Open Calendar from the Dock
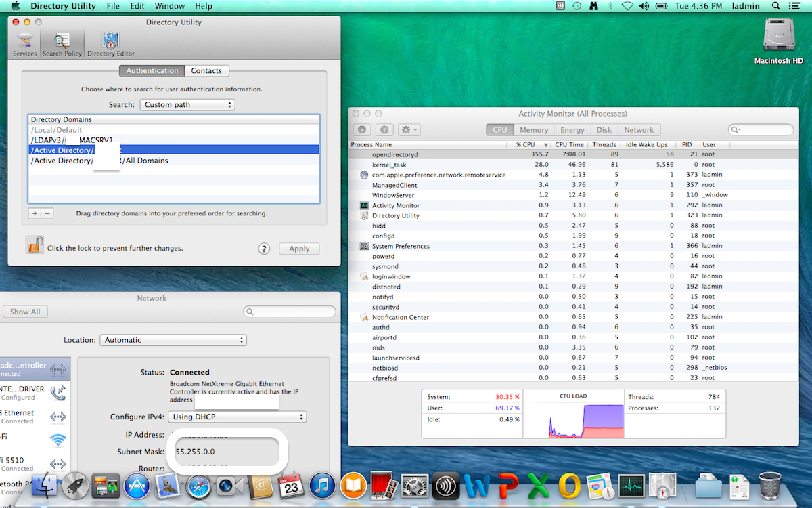The image size is (812, 508). 292,486
